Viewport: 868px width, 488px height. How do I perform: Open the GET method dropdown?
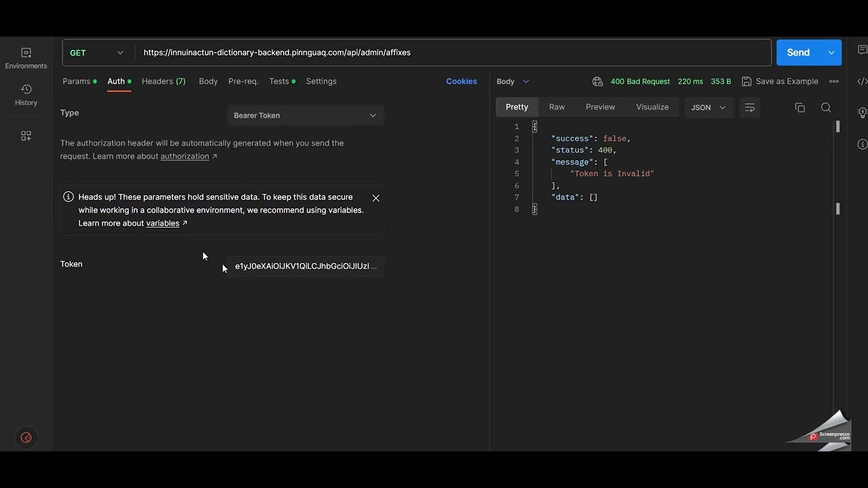tap(98, 52)
